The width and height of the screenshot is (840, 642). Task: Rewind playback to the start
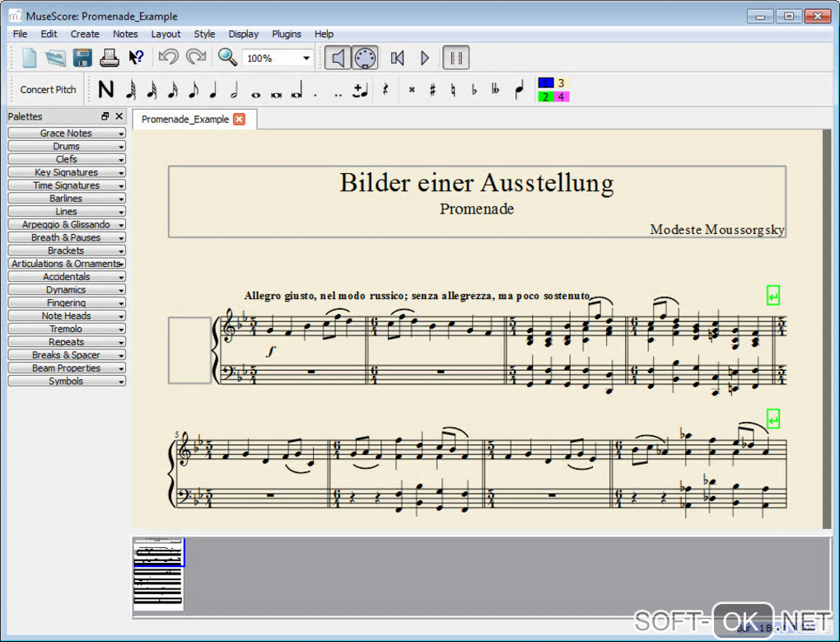398,58
